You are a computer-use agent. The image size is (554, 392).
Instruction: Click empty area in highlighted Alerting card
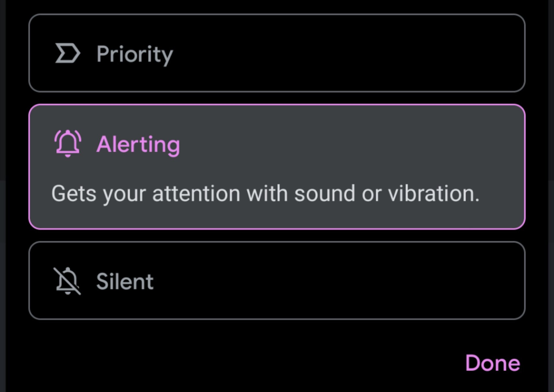coord(346,144)
